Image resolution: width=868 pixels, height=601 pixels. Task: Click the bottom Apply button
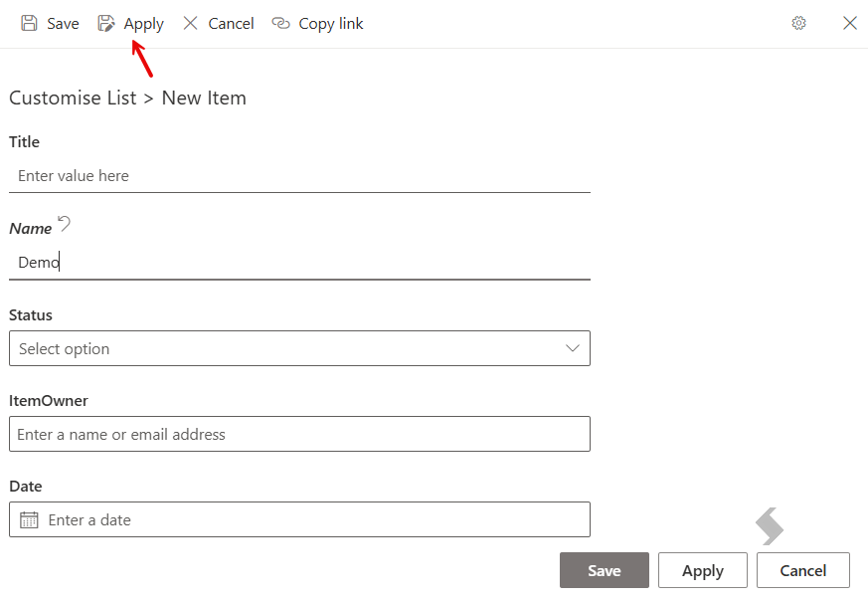703,570
